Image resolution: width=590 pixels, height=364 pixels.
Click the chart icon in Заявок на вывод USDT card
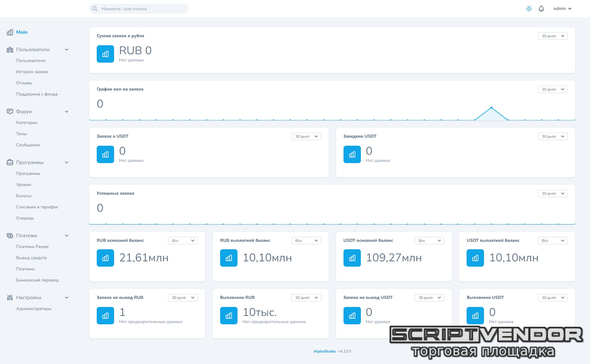352,316
